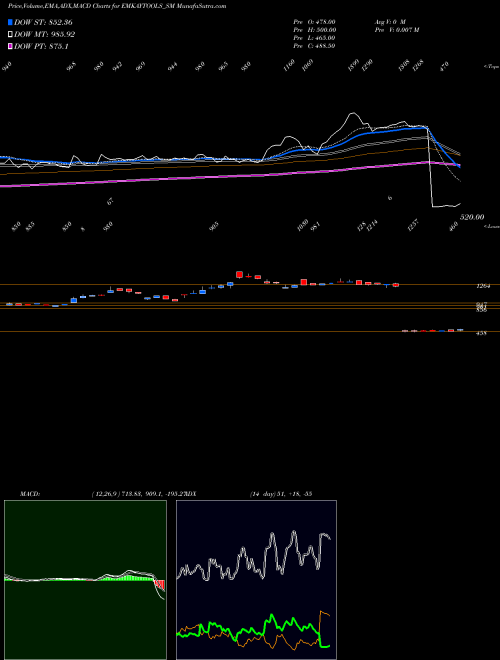Click the 'Pre L: 465.00' low value
This screenshot has width=500, height=660.
314,38
